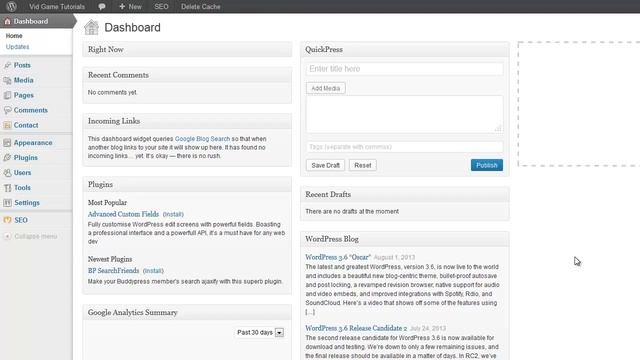This screenshot has height=360, width=640.
Task: Click the WordPress logo in admin bar
Action: [11, 6]
